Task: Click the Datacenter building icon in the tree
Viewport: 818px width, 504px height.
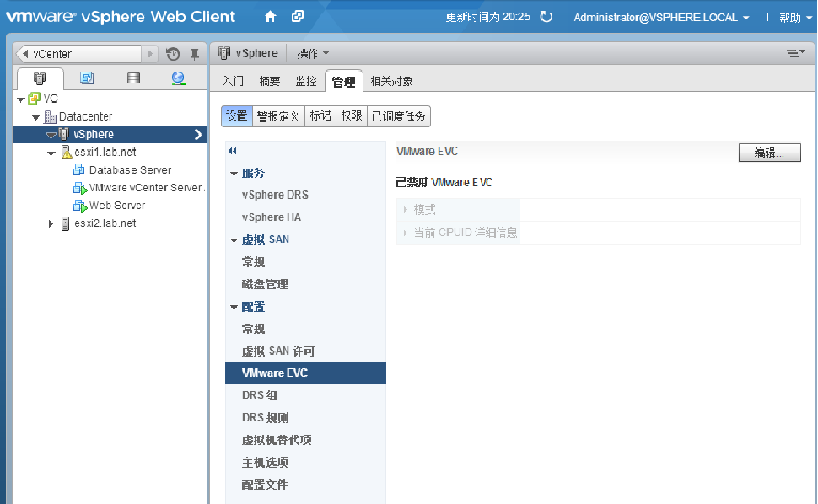Action: [x=50, y=117]
